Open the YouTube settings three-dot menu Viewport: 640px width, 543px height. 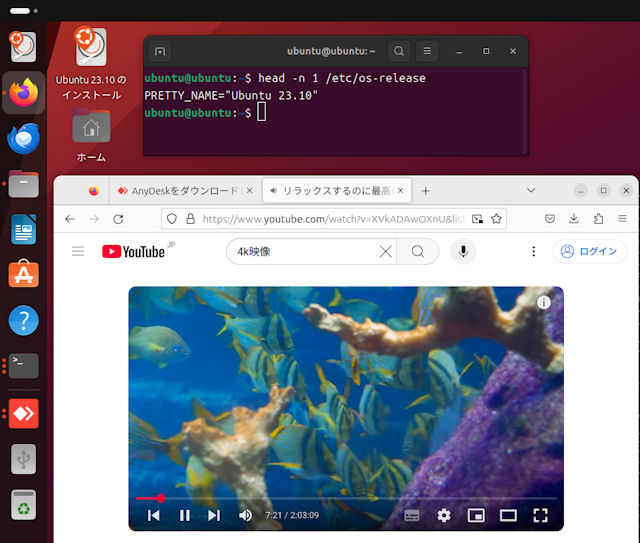coord(533,251)
